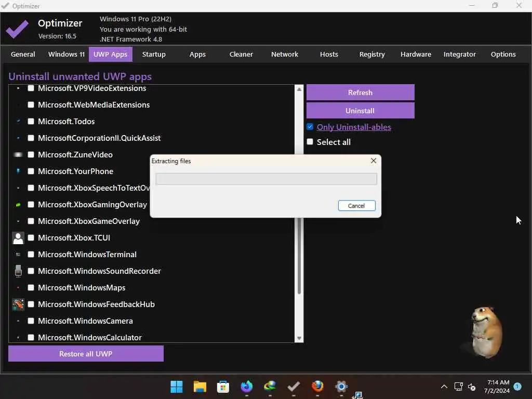Viewport: 532px width, 399px height.
Task: Uncheck the Only Uninstall-ables checkbox
Action: (310, 127)
